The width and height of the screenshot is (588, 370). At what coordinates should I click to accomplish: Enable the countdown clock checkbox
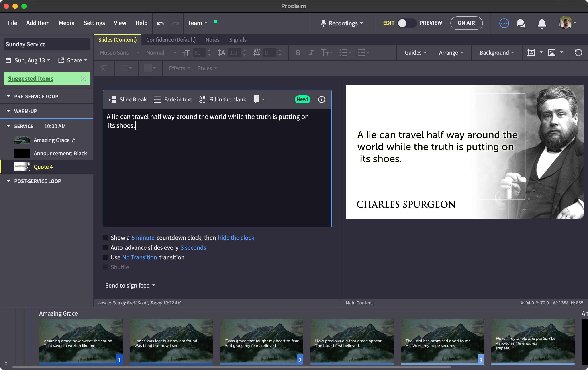tap(105, 238)
